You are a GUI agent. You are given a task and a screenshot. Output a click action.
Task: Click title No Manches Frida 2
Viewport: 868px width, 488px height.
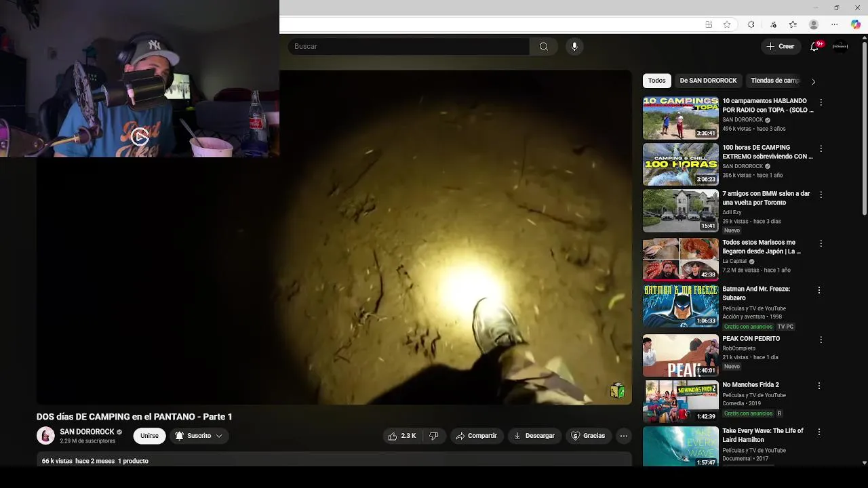[x=751, y=385]
